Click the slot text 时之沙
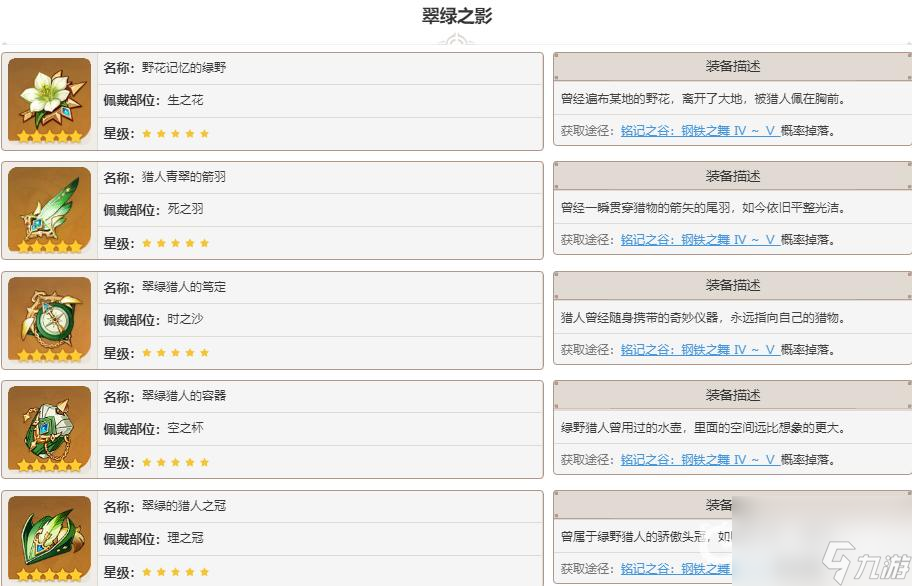912x586 pixels. (x=186, y=319)
